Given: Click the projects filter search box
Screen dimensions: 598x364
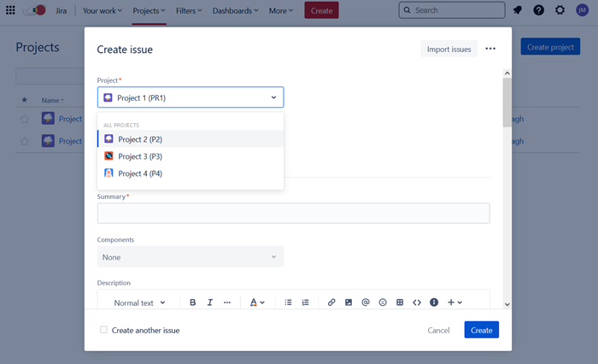Looking at the screenshot, I should tap(50, 76).
